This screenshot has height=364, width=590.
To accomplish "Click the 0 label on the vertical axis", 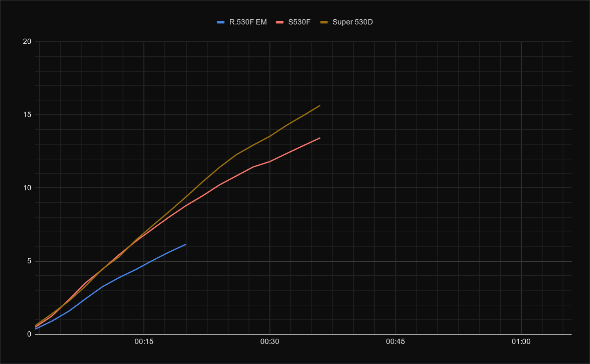I will (29, 334).
